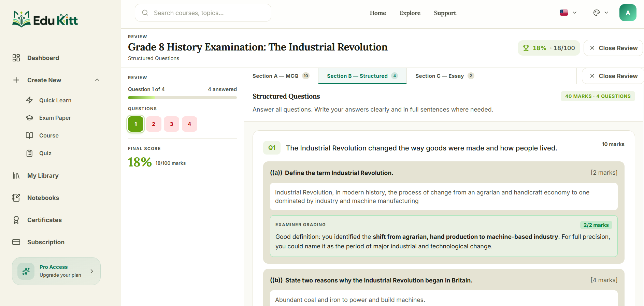This screenshot has width=644, height=306.
Task: Click the Quiz clipboard icon
Action: [x=30, y=153]
